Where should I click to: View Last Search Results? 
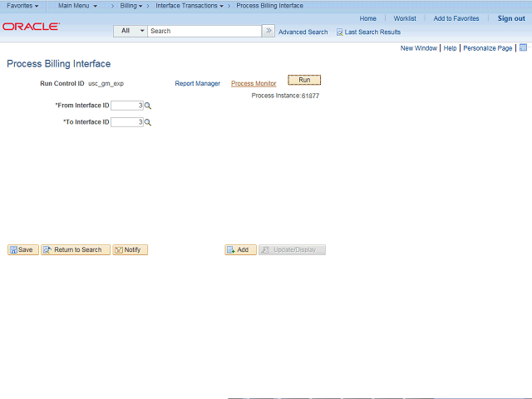(372, 32)
